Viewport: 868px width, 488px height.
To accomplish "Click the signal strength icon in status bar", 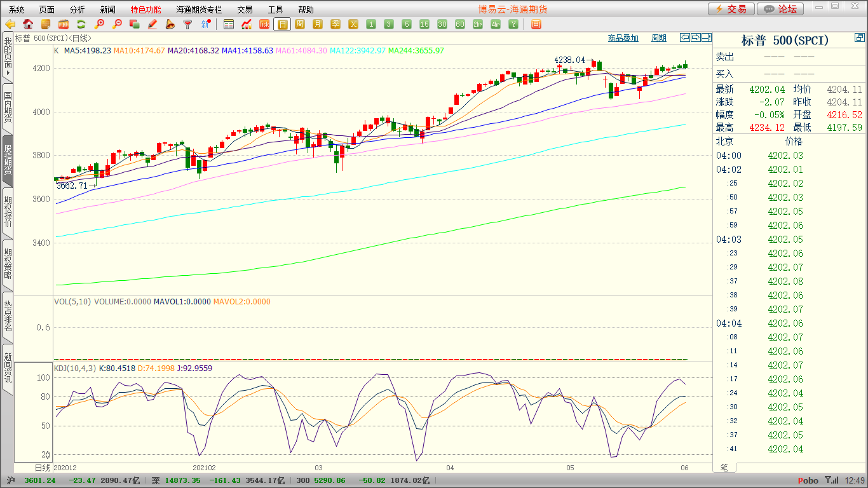I will [831, 480].
